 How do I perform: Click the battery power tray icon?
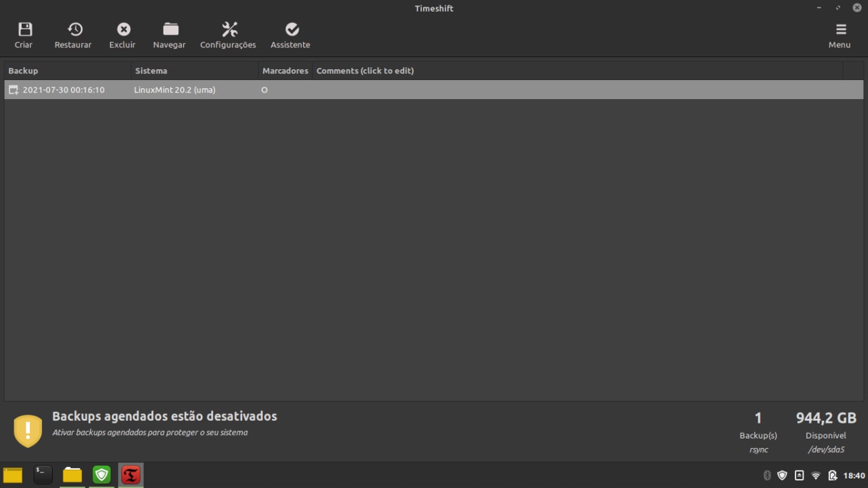833,475
